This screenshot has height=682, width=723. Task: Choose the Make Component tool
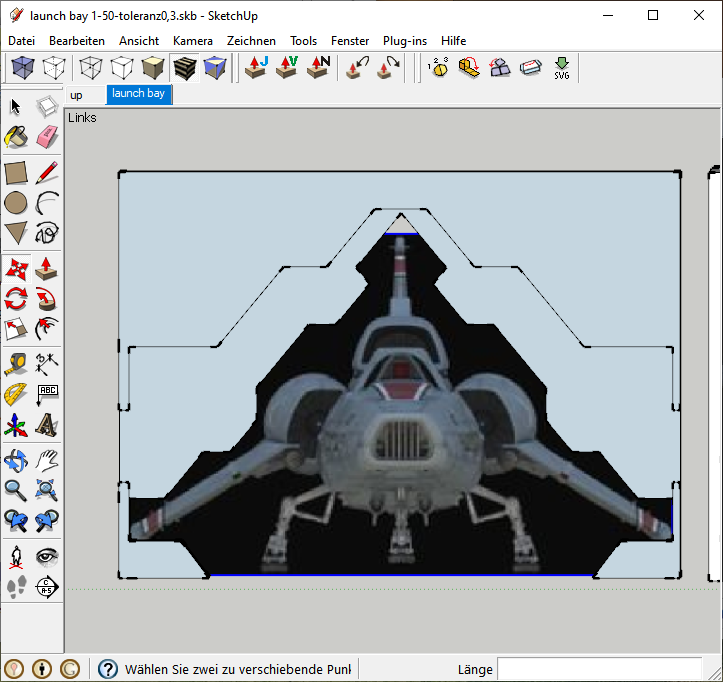[47, 107]
